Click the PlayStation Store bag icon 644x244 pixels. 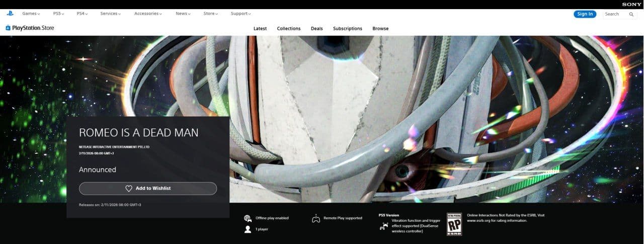click(8, 28)
